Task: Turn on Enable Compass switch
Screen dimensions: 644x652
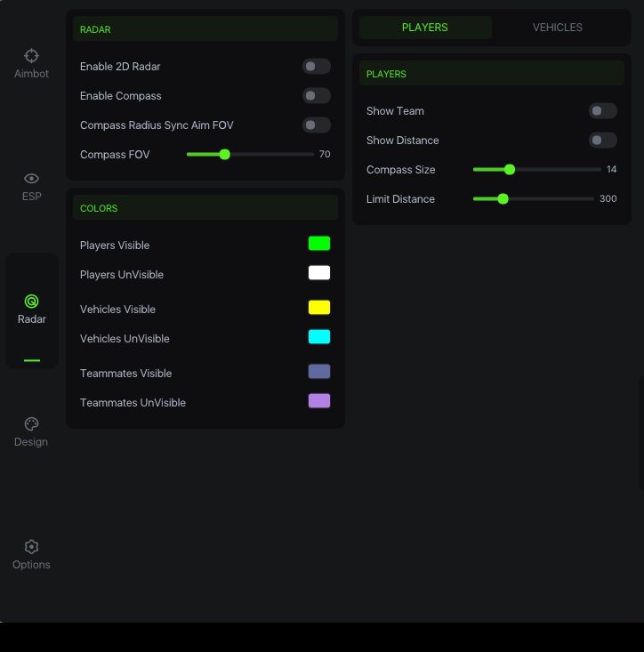Action: 316,96
